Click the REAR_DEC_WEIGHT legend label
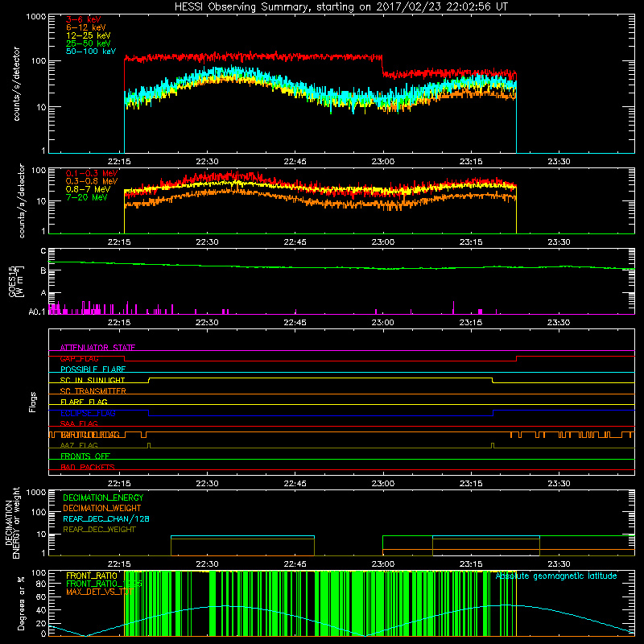 (x=99, y=530)
